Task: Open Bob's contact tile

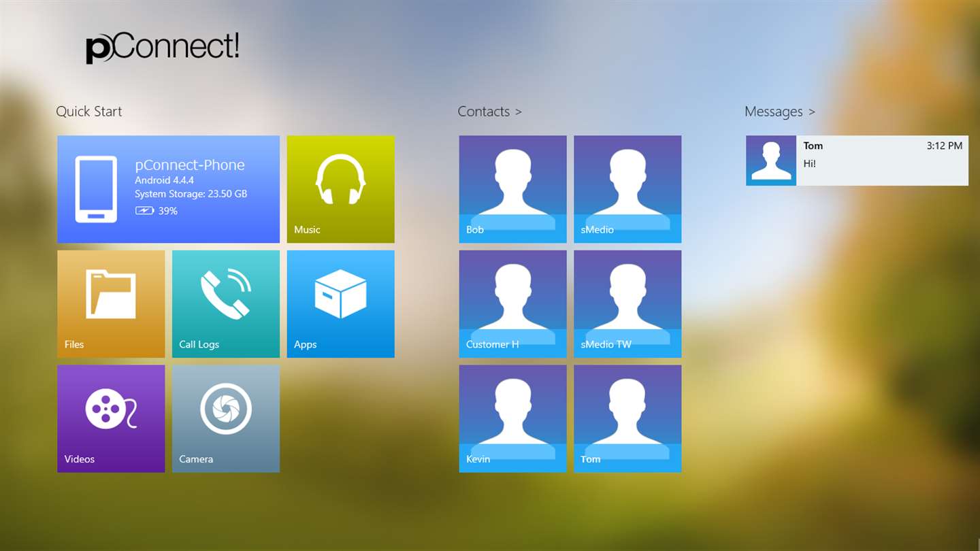Action: [x=512, y=189]
